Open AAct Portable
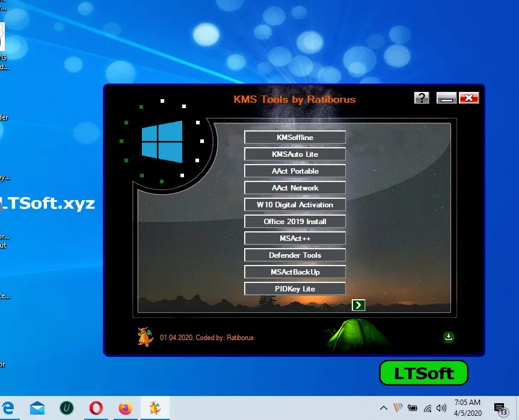The height and width of the screenshot is (420, 519). 295,171
